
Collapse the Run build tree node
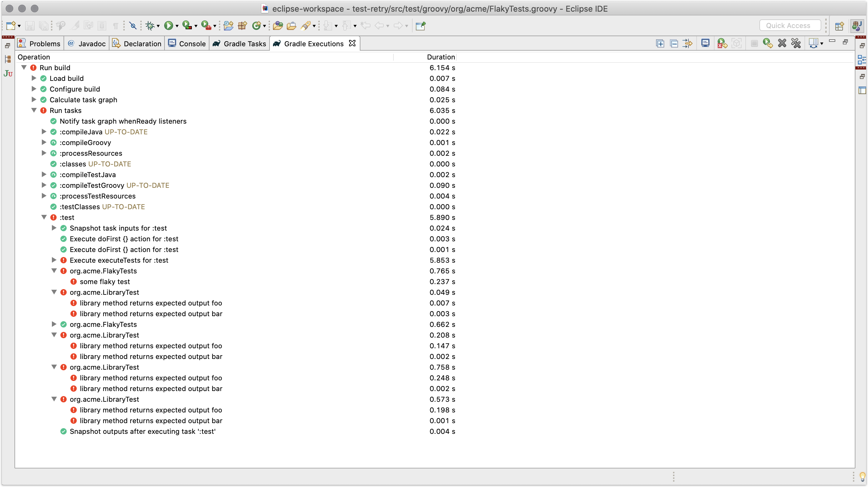click(x=24, y=67)
